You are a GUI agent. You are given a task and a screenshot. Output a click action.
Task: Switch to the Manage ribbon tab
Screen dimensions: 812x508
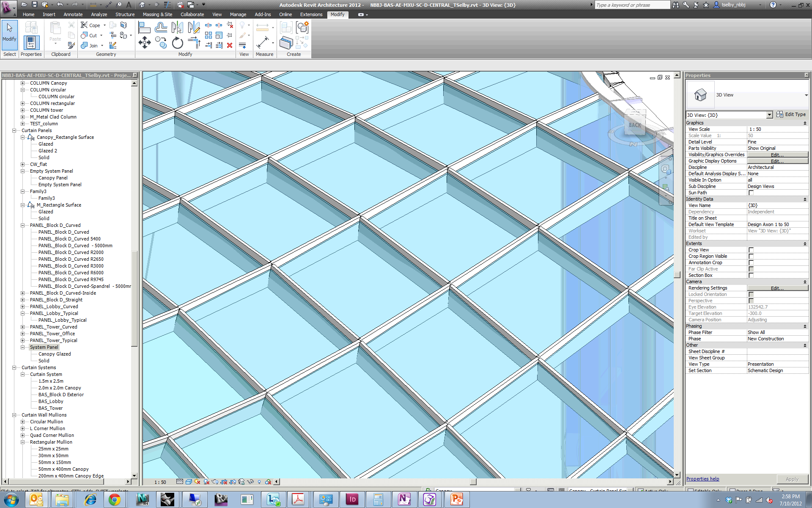tap(238, 14)
